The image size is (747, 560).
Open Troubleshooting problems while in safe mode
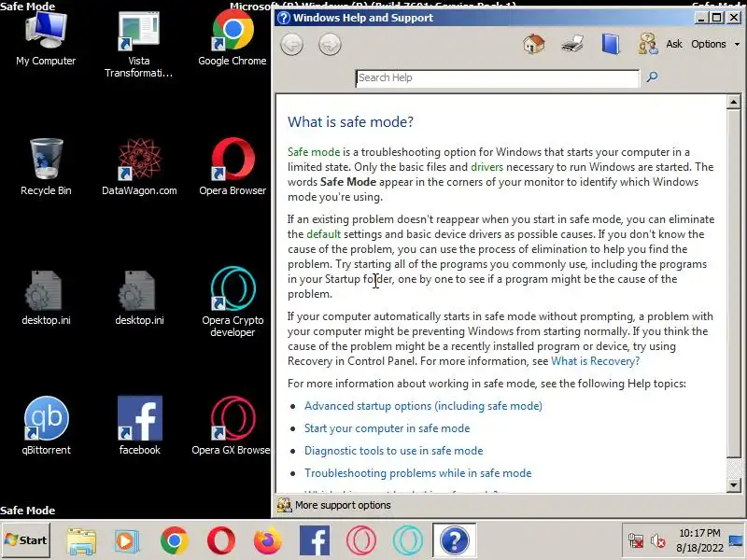[417, 473]
